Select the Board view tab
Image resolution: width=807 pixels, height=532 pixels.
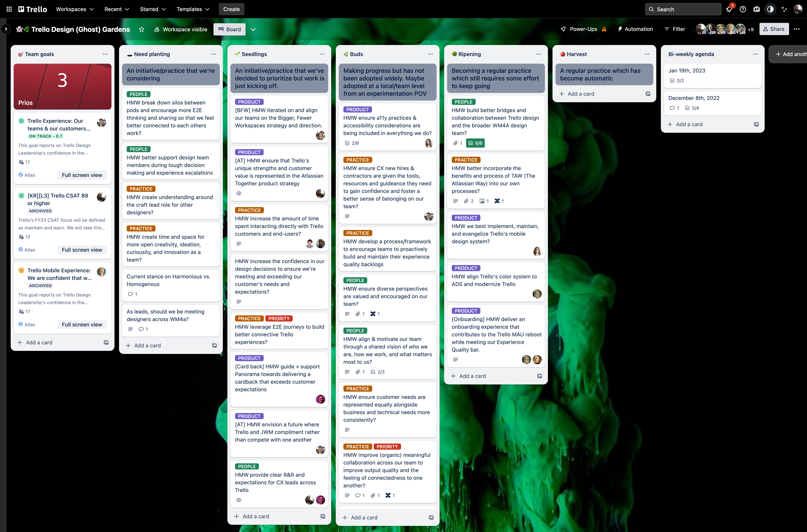[x=229, y=29]
